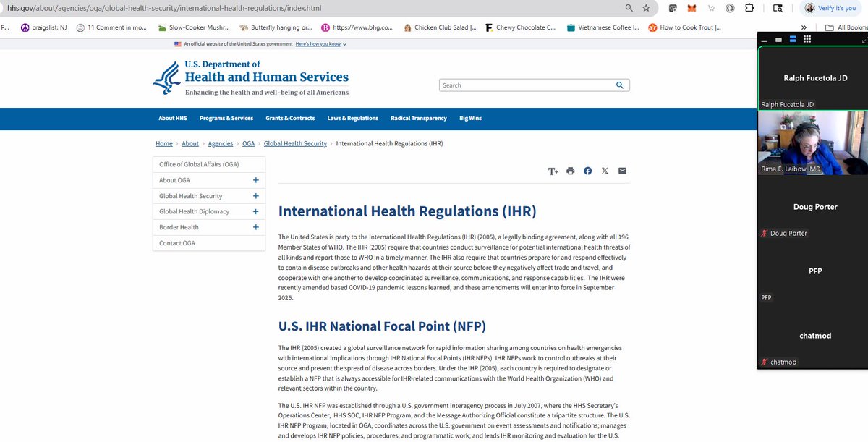Open Office of Global Affairs (OGA) sidebar item

tap(208, 164)
